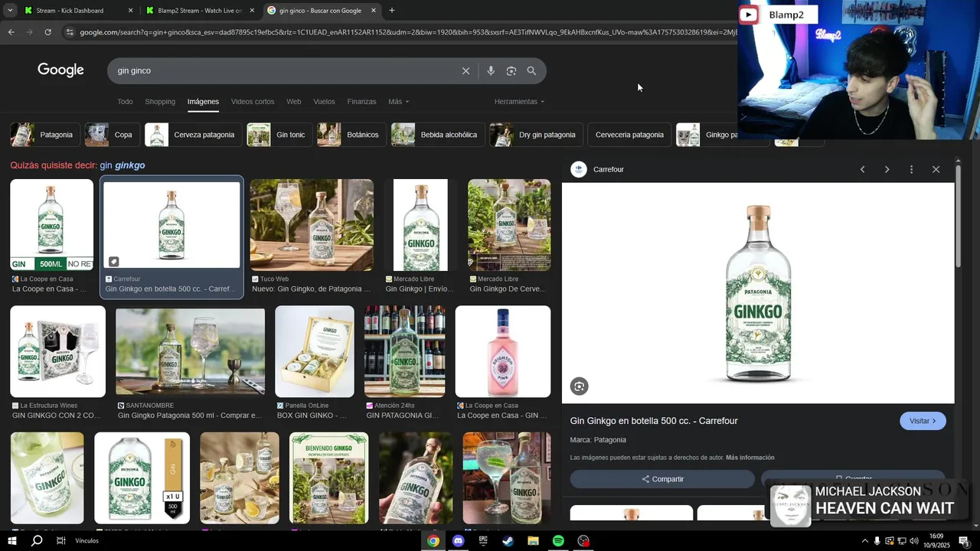Open Task View on taskbar
Screen dimensions: 980x551
(60, 541)
